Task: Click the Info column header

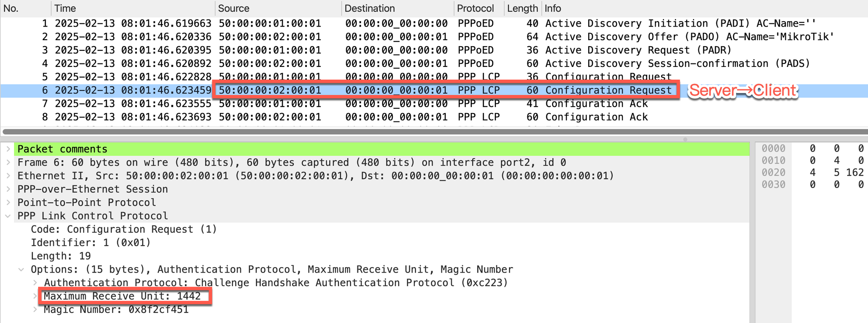Action: point(705,8)
